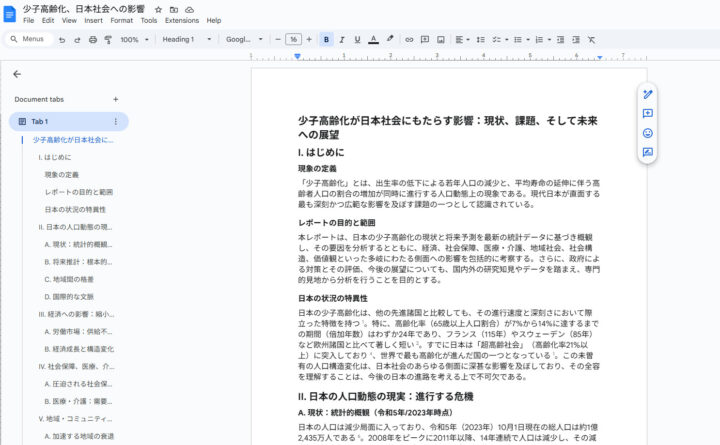Viewport: 720px width, 445px height.
Task: Insert an image
Action: (x=440, y=40)
